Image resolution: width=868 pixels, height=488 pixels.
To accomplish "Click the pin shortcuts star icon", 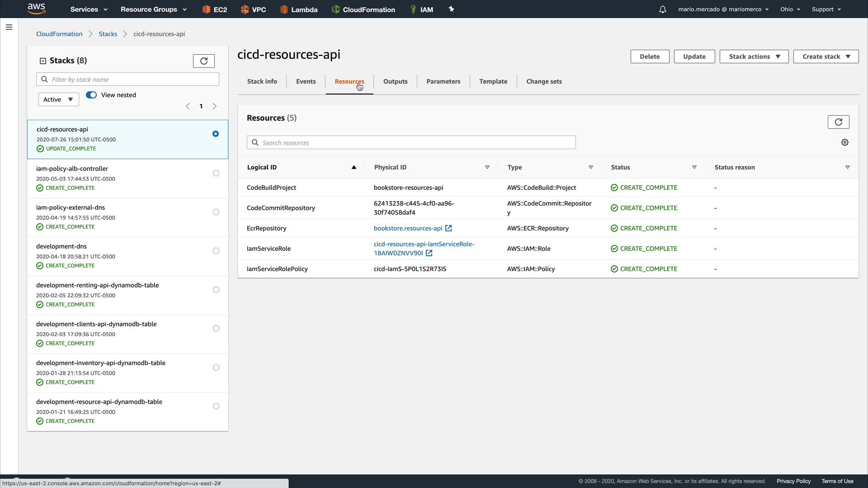I will 451,9.
